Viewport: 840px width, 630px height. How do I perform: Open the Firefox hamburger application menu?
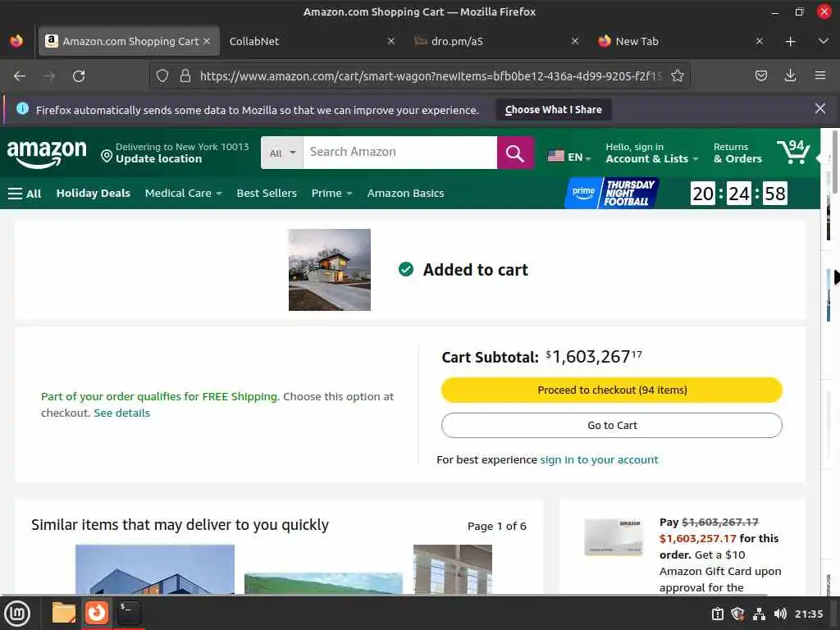820,75
